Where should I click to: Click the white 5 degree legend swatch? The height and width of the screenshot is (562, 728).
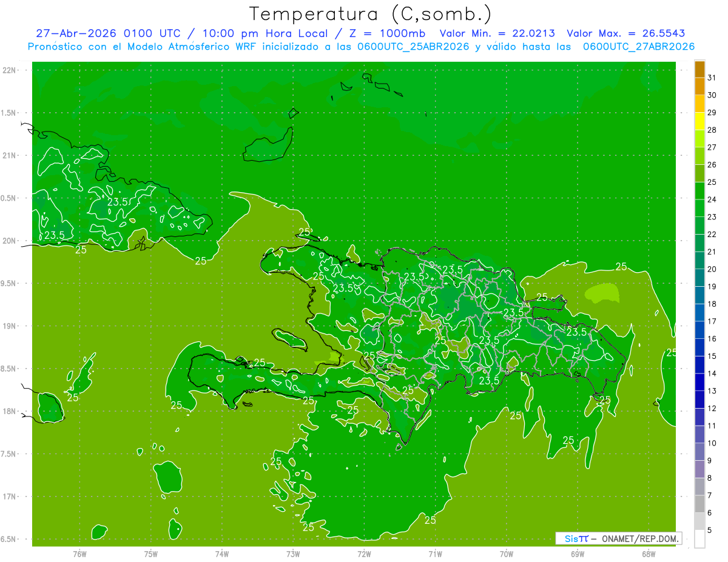pyautogui.click(x=699, y=539)
